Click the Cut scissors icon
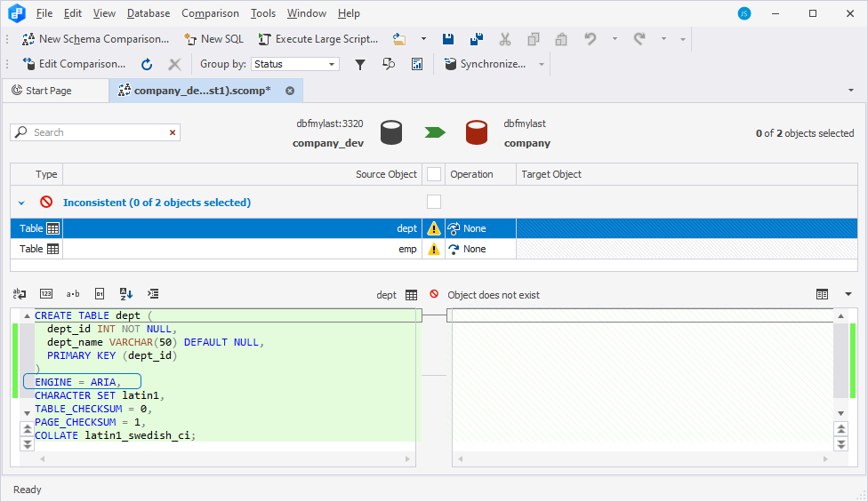The width and height of the screenshot is (868, 502). 505,39
